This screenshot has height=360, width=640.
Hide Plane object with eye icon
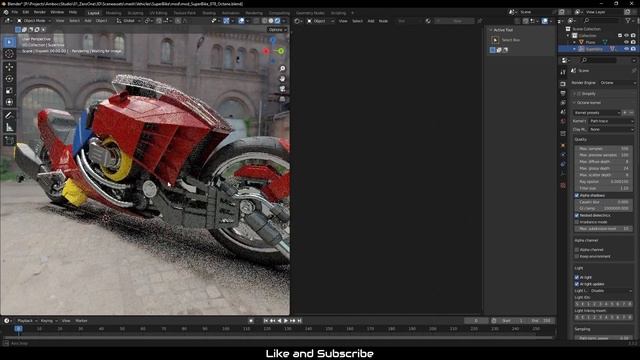tap(627, 42)
